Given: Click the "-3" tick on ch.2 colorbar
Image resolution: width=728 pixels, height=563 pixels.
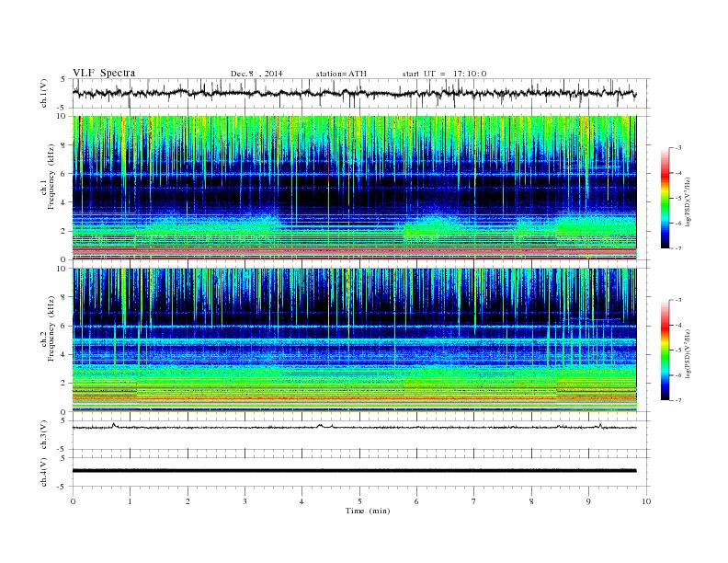Looking at the screenshot, I should tap(677, 300).
